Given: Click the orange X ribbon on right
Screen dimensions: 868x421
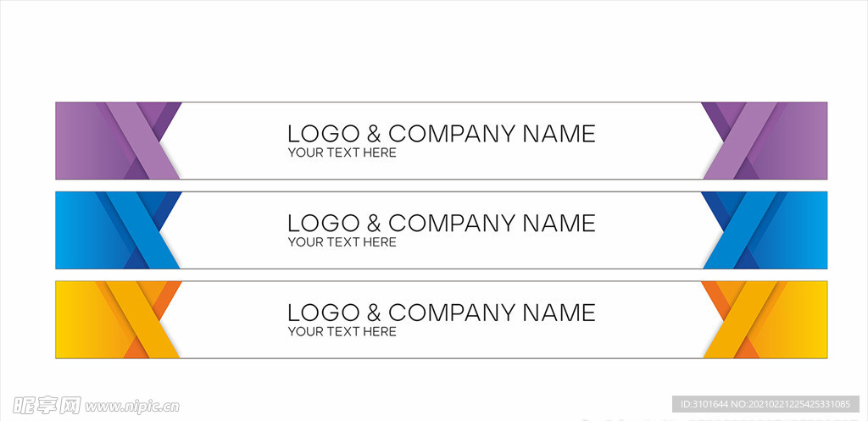Looking at the screenshot, I should point(742,319).
